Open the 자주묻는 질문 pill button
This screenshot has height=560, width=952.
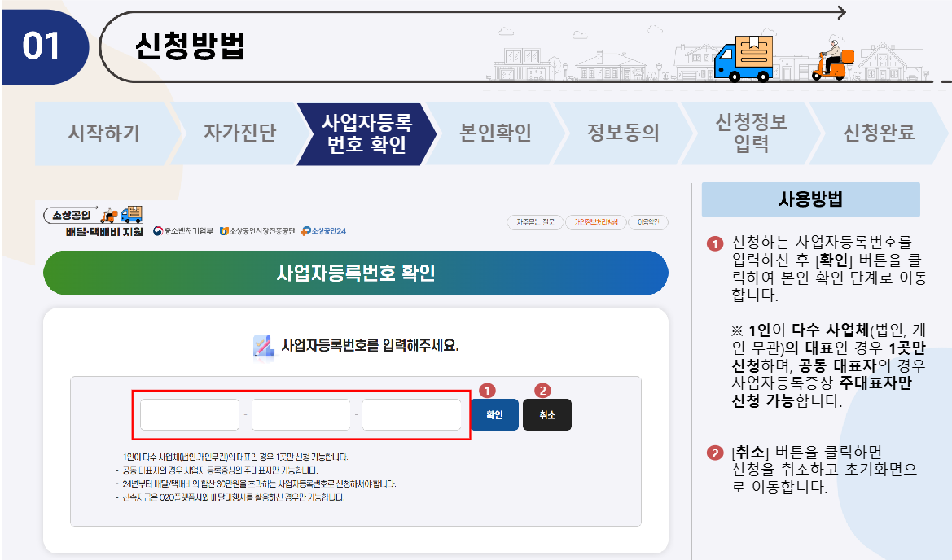[x=536, y=222]
